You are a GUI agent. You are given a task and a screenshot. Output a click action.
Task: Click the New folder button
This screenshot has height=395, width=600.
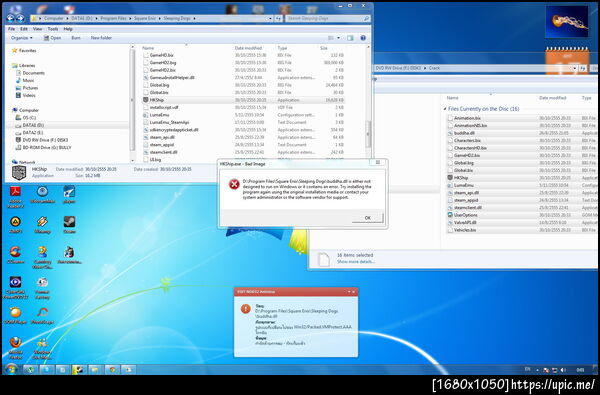coord(101,38)
